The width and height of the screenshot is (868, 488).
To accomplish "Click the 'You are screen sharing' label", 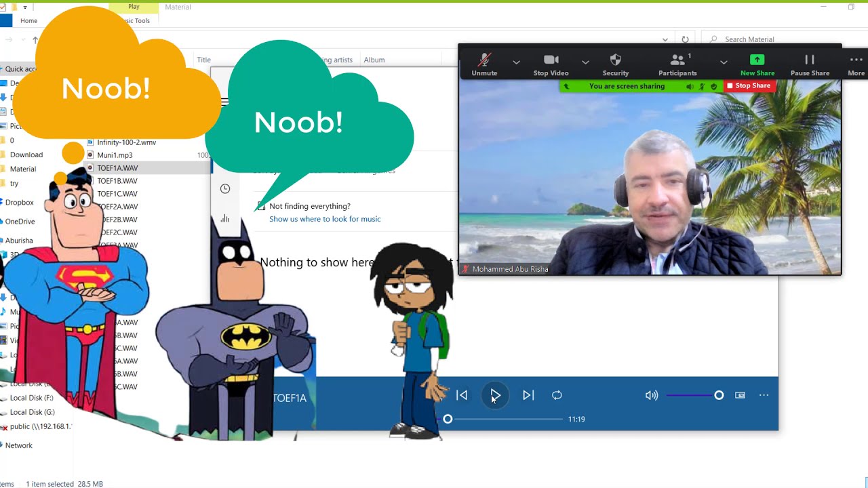I will click(x=627, y=87).
